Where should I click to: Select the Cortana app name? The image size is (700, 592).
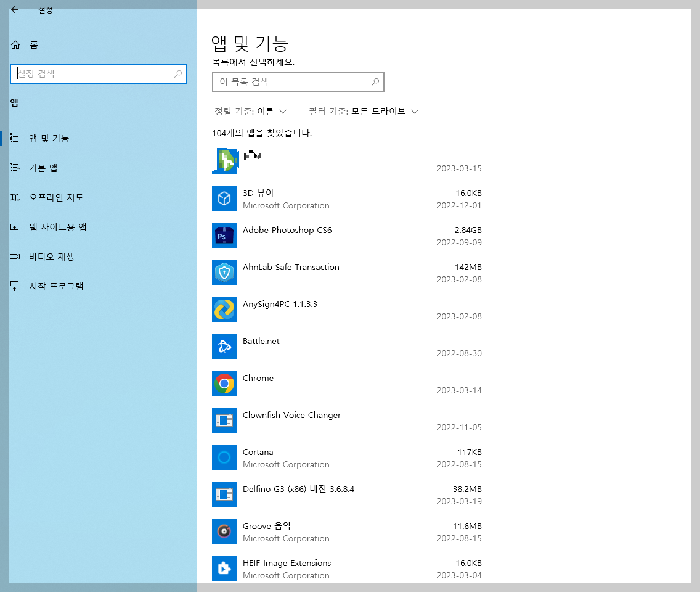(x=258, y=452)
